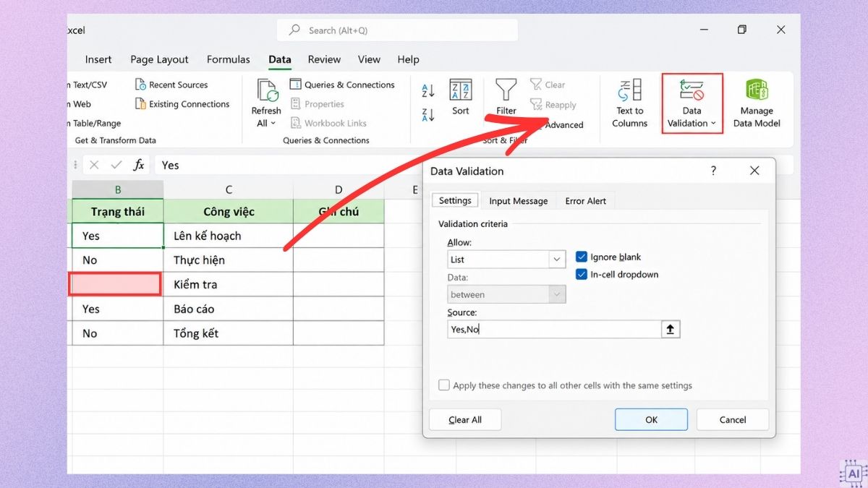
Task: Launch Text to Columns wizard
Action: [x=629, y=103]
